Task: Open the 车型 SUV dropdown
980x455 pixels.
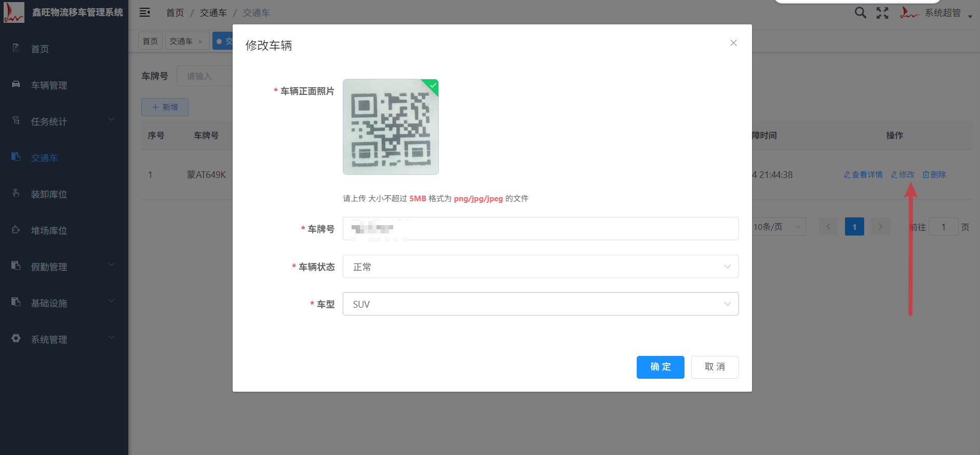Action: [541, 304]
